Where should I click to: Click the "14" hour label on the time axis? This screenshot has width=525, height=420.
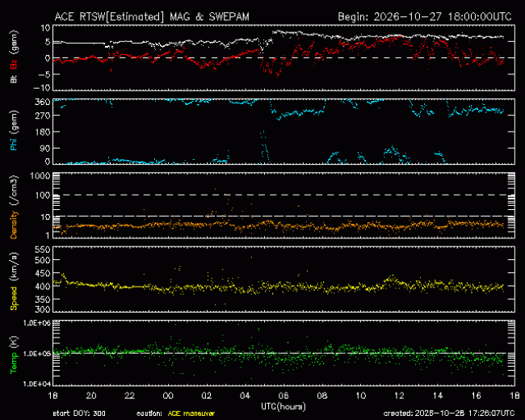pos(438,396)
